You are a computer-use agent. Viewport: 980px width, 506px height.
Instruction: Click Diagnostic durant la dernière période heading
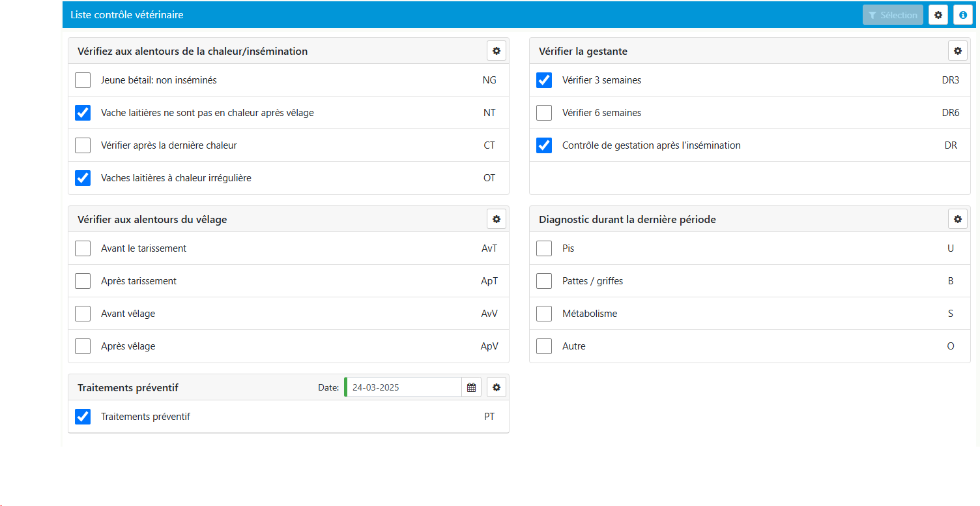(x=627, y=219)
